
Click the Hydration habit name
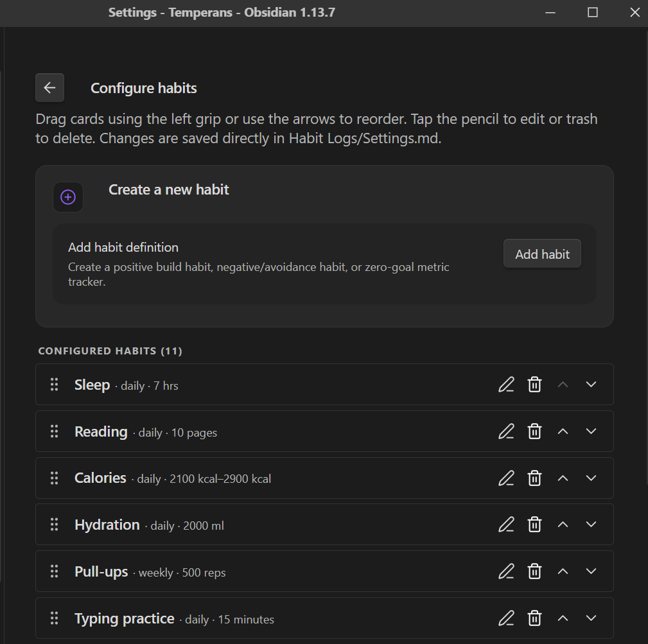pos(107,525)
